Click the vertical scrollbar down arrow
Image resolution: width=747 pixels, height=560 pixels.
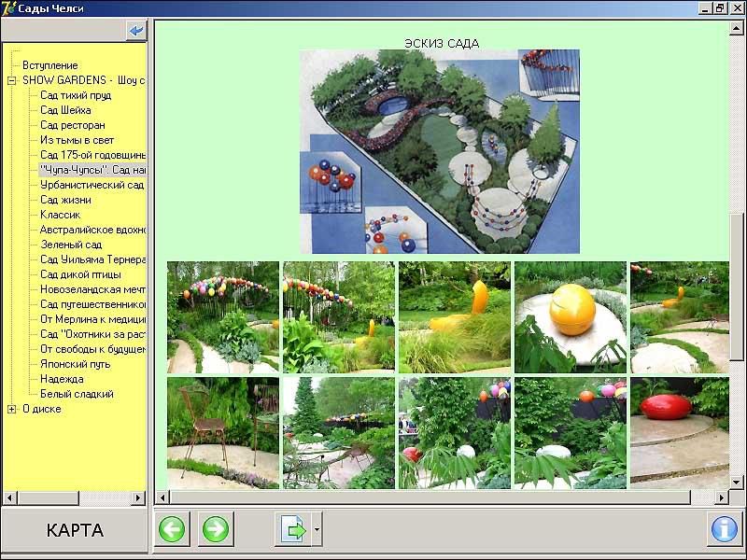[737, 482]
